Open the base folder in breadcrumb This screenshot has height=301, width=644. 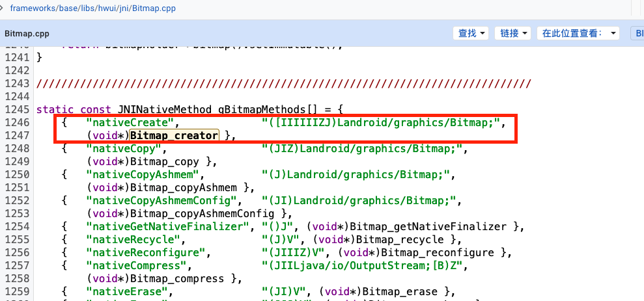pyautogui.click(x=68, y=8)
